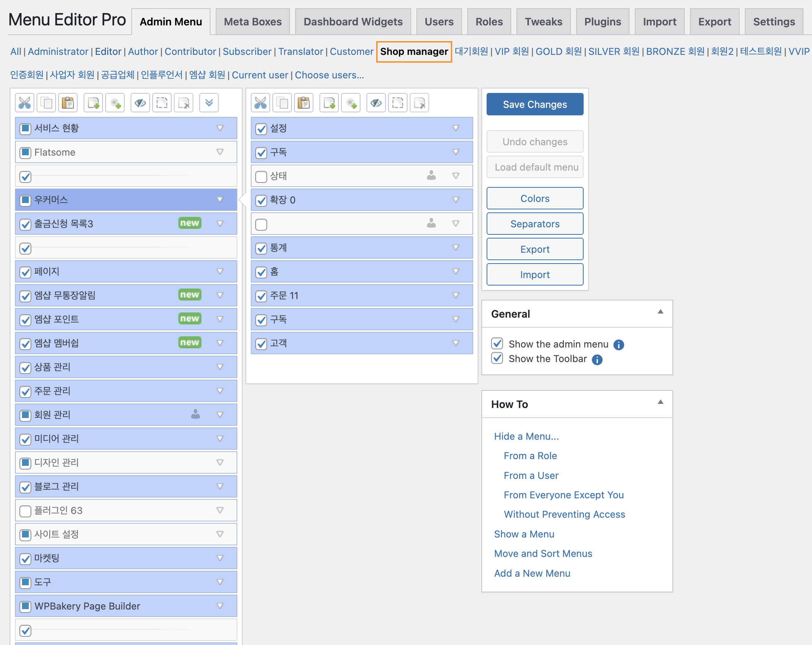
Task: Collapse the How To panel
Action: point(660,402)
